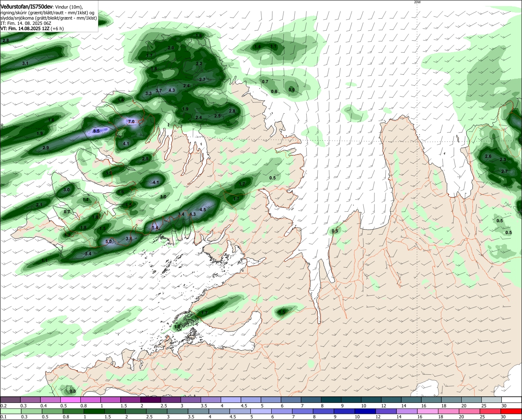
Task: Pick the red swatch after 30 in bottom legend
Action: point(511,411)
